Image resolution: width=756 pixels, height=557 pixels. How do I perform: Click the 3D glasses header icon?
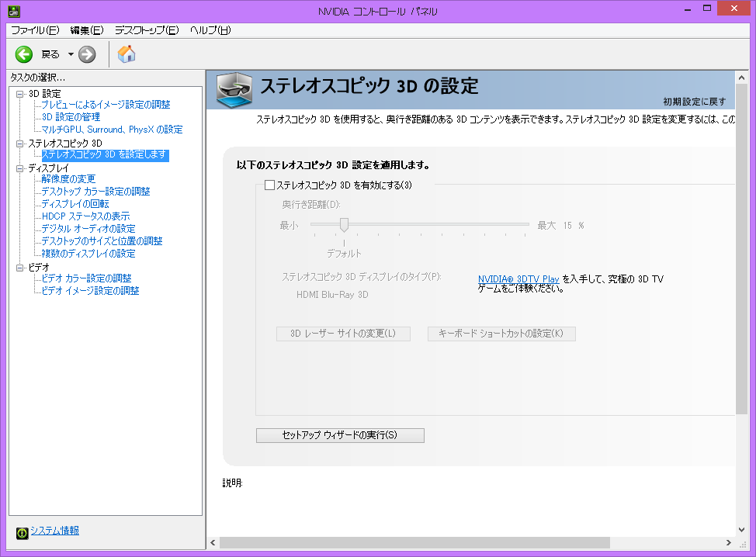[234, 90]
